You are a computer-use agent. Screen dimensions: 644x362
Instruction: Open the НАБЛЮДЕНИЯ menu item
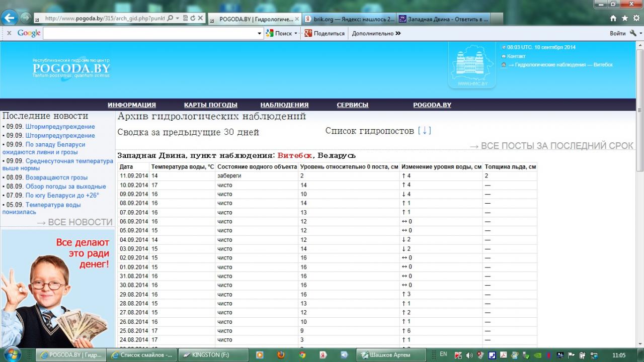click(x=284, y=105)
